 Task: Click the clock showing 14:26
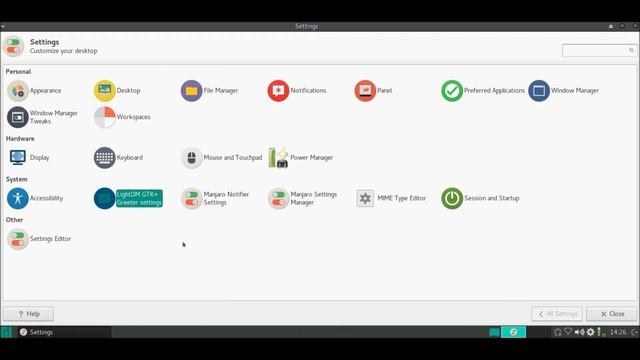point(618,332)
